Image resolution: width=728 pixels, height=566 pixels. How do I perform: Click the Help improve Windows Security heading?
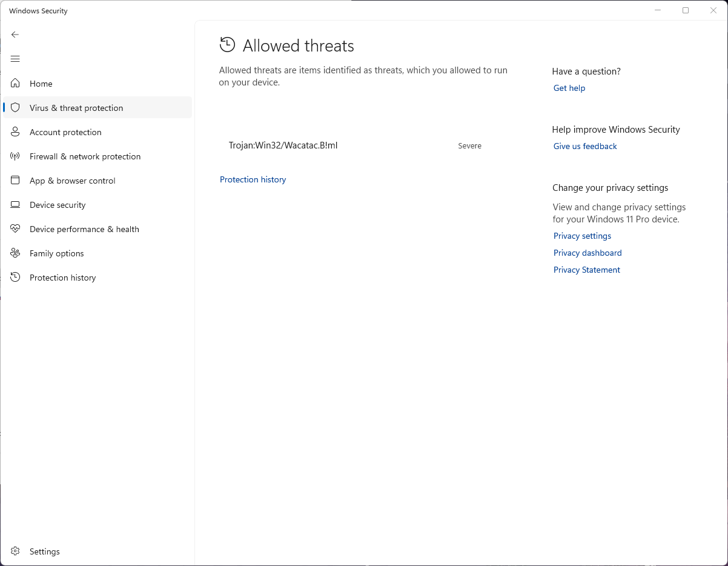[616, 130]
